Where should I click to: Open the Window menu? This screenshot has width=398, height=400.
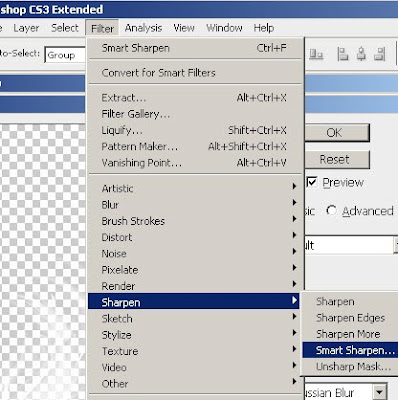click(224, 28)
